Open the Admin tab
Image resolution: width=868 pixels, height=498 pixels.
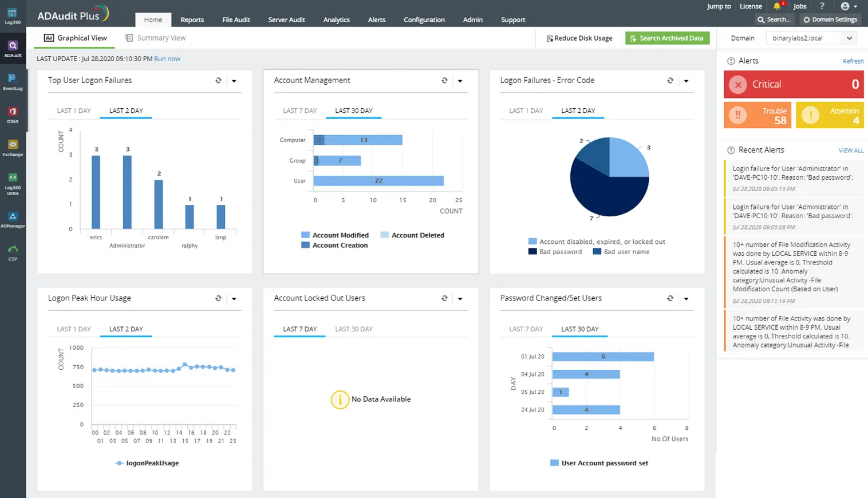[473, 20]
